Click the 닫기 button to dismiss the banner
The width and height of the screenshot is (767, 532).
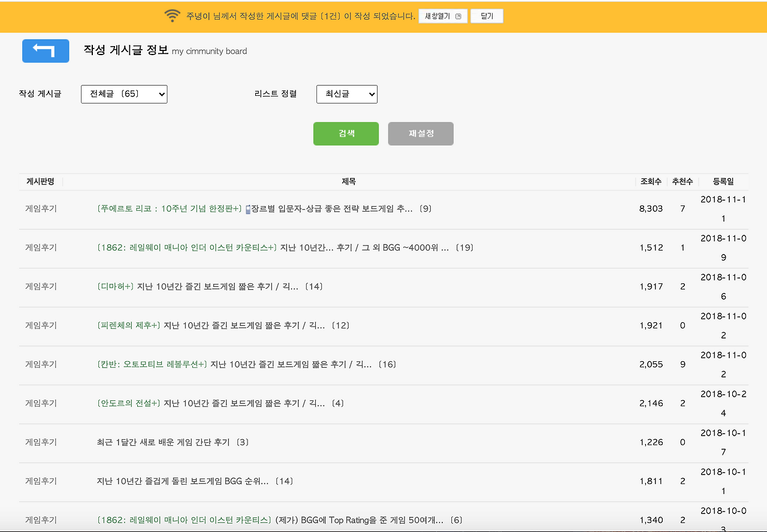pyautogui.click(x=487, y=16)
